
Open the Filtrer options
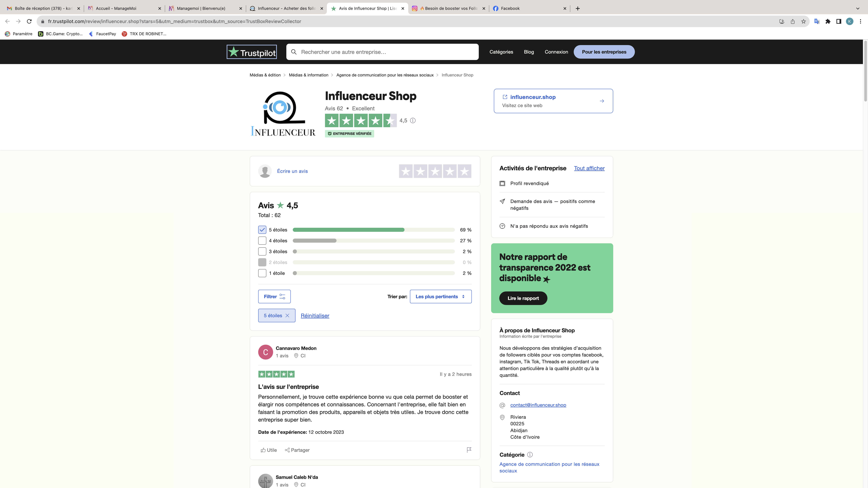tap(274, 296)
